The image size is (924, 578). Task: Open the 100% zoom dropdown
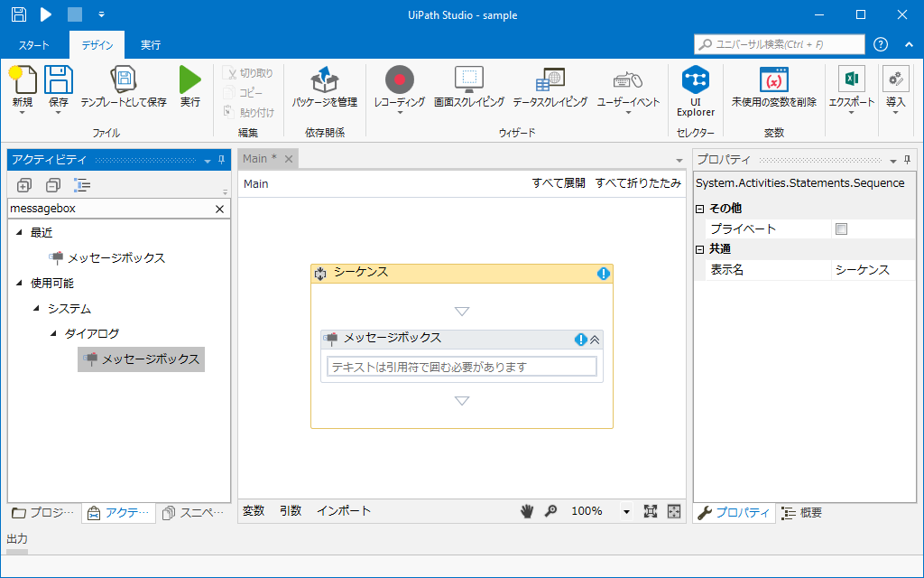point(626,512)
